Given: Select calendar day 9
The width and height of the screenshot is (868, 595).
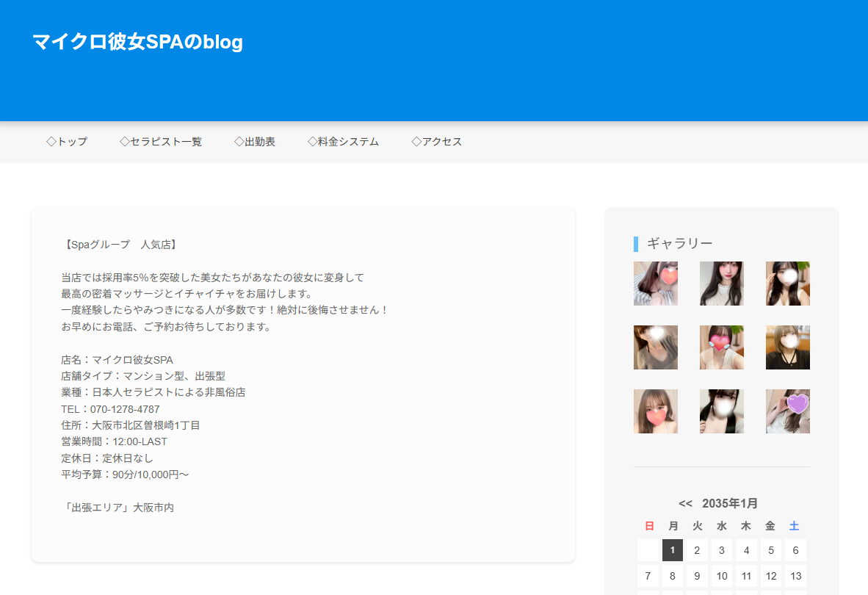Looking at the screenshot, I should coord(697,576).
